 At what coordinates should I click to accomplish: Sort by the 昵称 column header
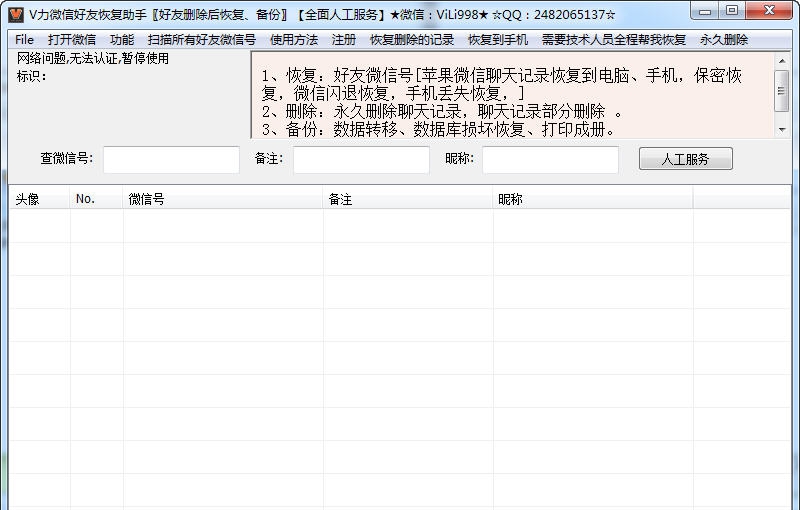(x=593, y=199)
